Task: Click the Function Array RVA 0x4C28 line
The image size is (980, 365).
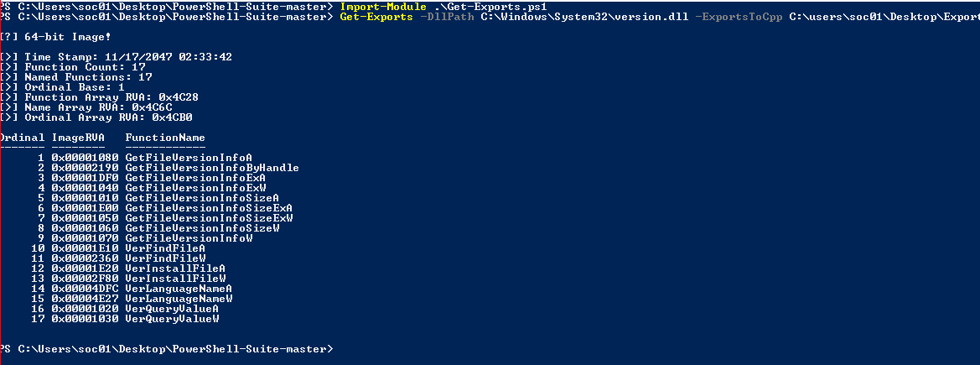Action: 100,97
